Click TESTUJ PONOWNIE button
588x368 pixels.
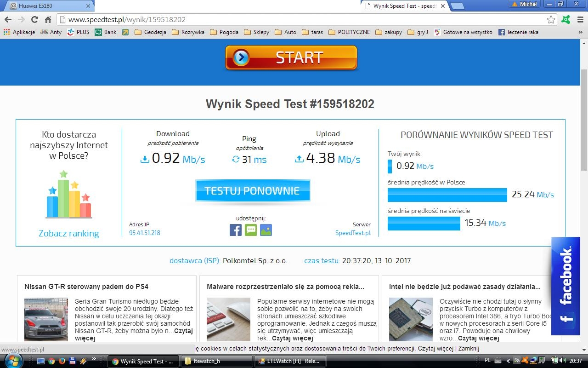[x=253, y=190]
